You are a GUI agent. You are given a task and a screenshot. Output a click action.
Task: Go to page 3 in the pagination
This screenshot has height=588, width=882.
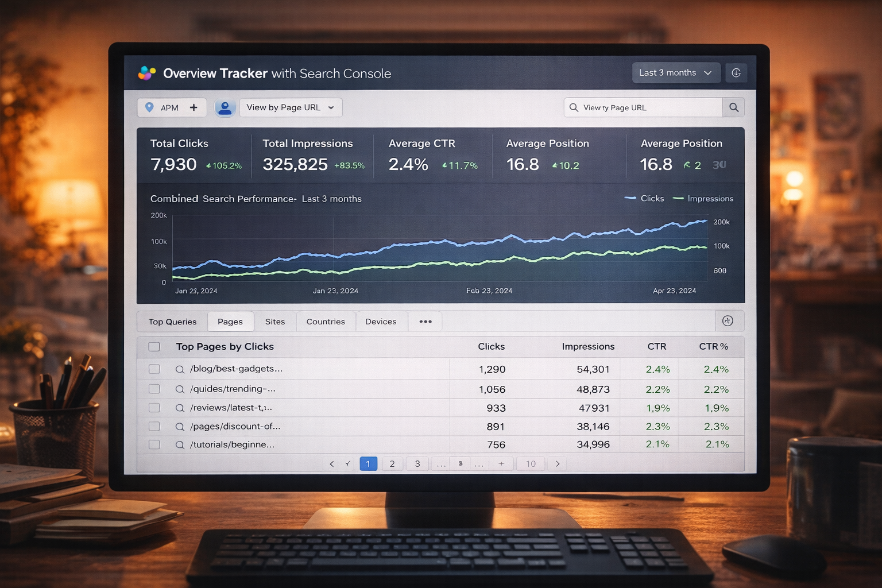point(417,463)
